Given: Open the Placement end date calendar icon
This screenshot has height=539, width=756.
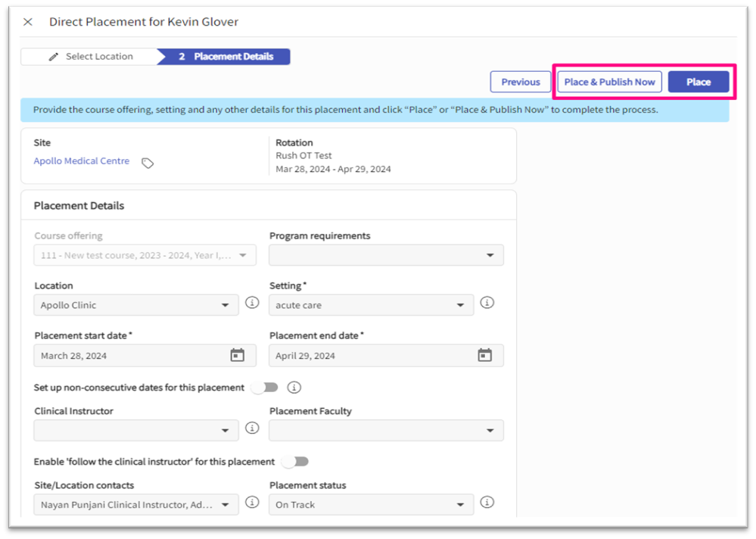Looking at the screenshot, I should 484,355.
